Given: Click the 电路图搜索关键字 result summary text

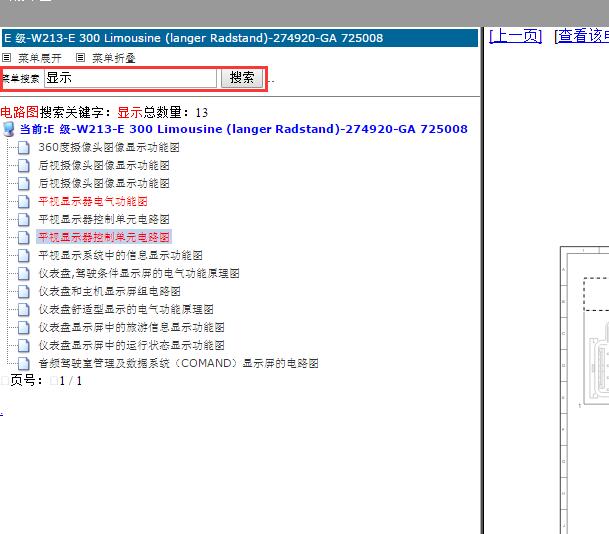Looking at the screenshot, I should click(x=104, y=113).
